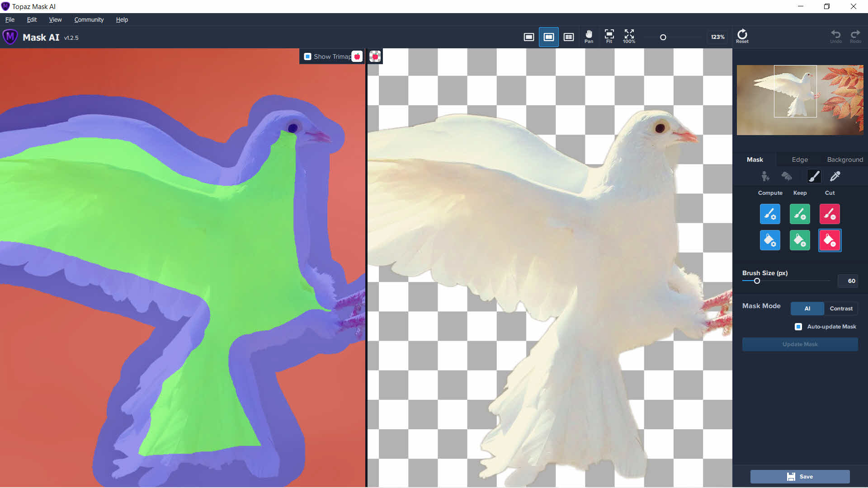Select the Cut brush tool
The width and height of the screenshot is (868, 488).
830,214
